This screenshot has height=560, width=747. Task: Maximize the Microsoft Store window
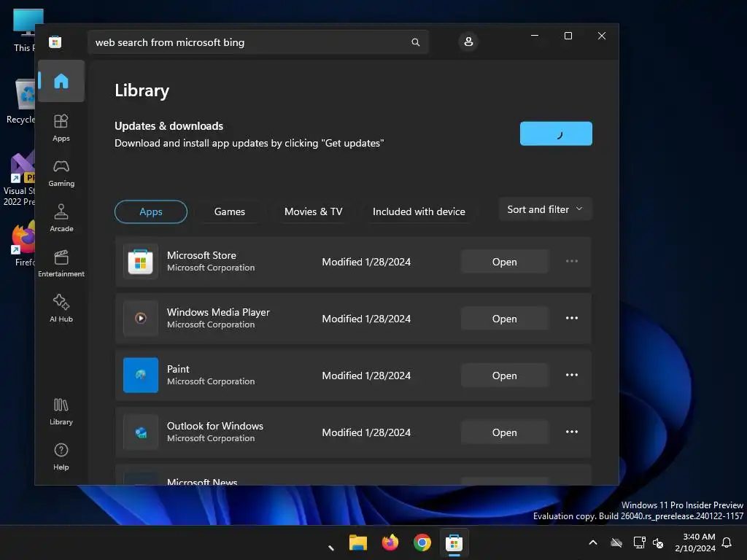(568, 36)
